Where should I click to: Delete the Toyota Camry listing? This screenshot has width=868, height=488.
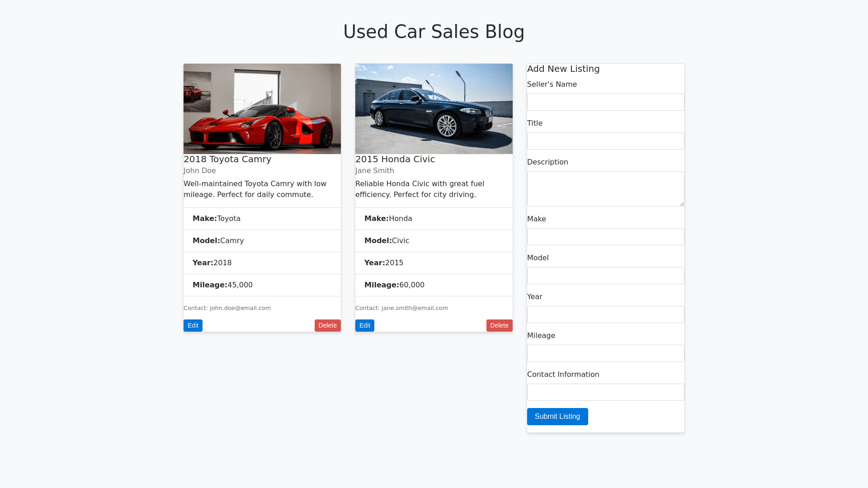pyautogui.click(x=327, y=325)
